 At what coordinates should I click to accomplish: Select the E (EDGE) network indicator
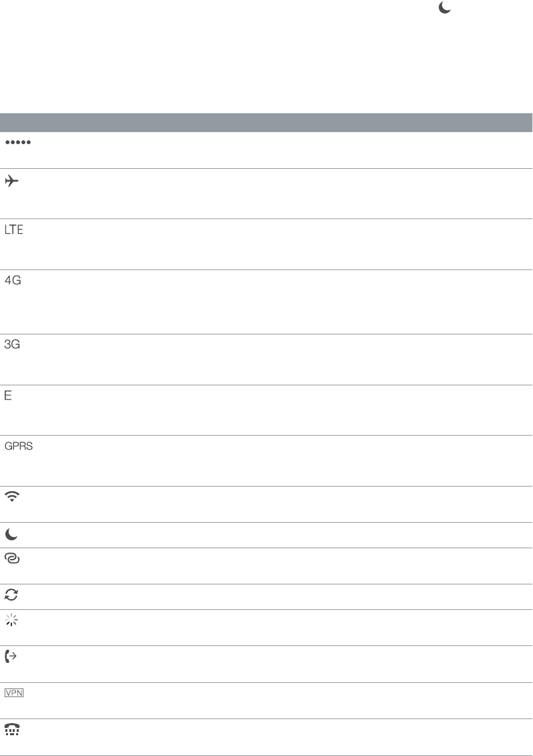click(9, 395)
